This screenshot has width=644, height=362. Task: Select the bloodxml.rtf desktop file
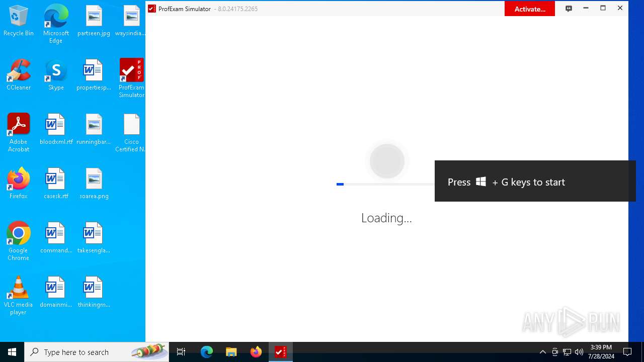click(x=56, y=130)
